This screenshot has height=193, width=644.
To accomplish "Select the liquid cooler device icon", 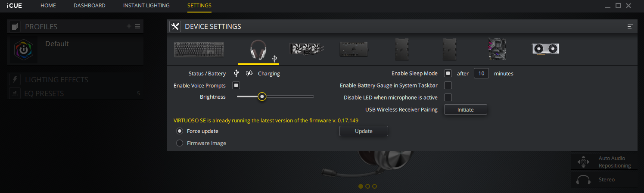I will (307, 50).
